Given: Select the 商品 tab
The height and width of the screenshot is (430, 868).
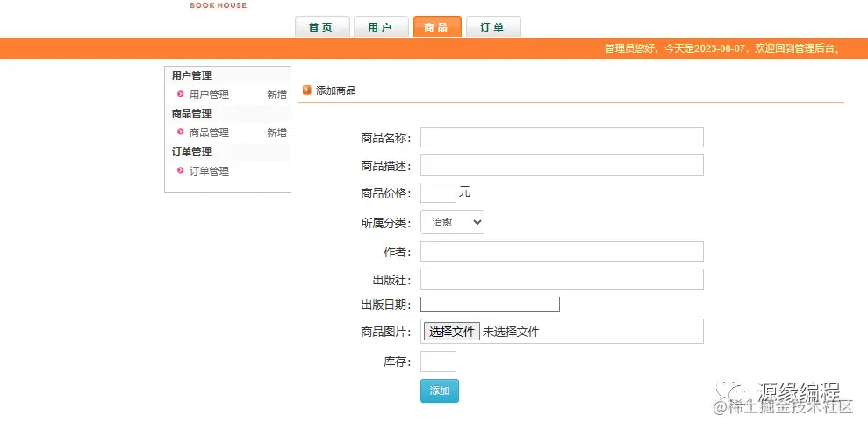Looking at the screenshot, I should coord(437,26).
